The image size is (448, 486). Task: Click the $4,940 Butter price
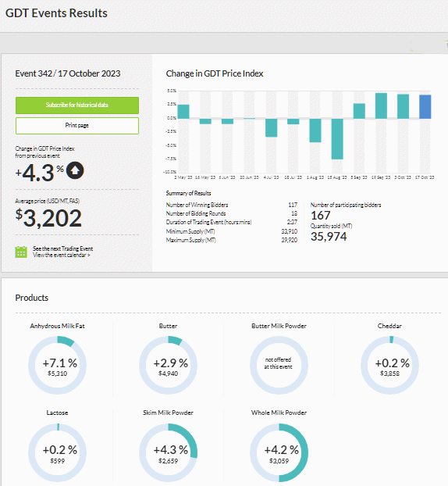pyautogui.click(x=168, y=373)
